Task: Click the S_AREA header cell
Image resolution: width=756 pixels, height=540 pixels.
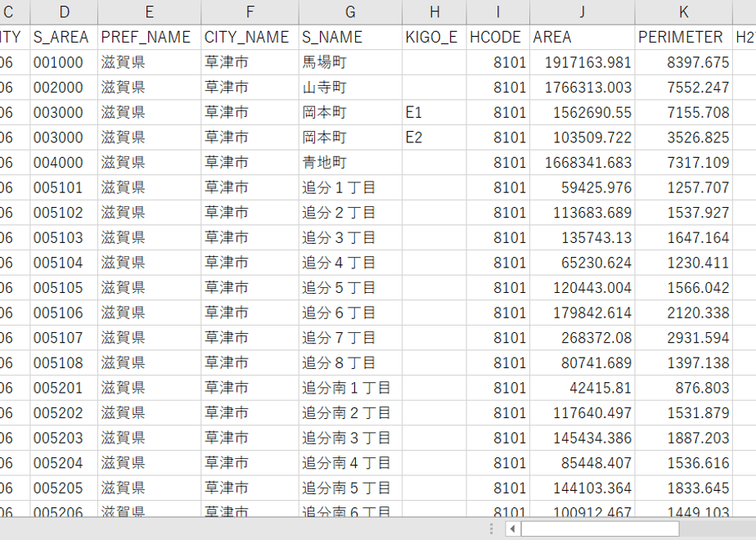Action: click(64, 37)
